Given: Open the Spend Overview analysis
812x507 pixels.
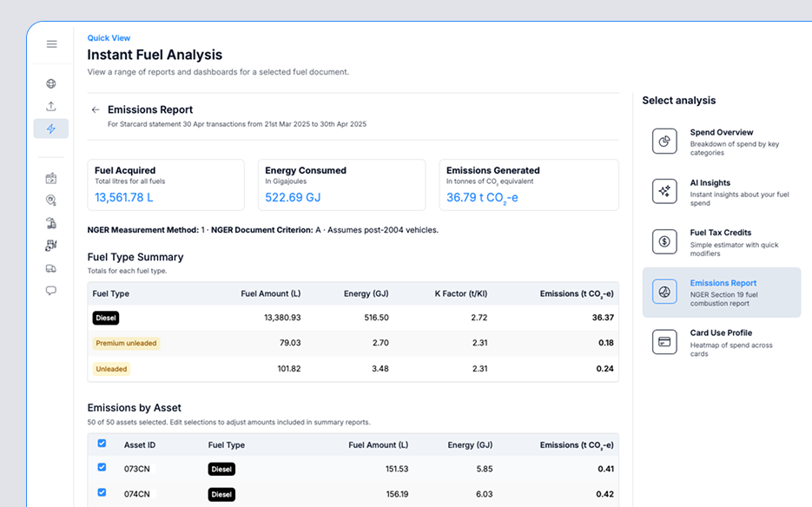Looking at the screenshot, I should point(721,142).
